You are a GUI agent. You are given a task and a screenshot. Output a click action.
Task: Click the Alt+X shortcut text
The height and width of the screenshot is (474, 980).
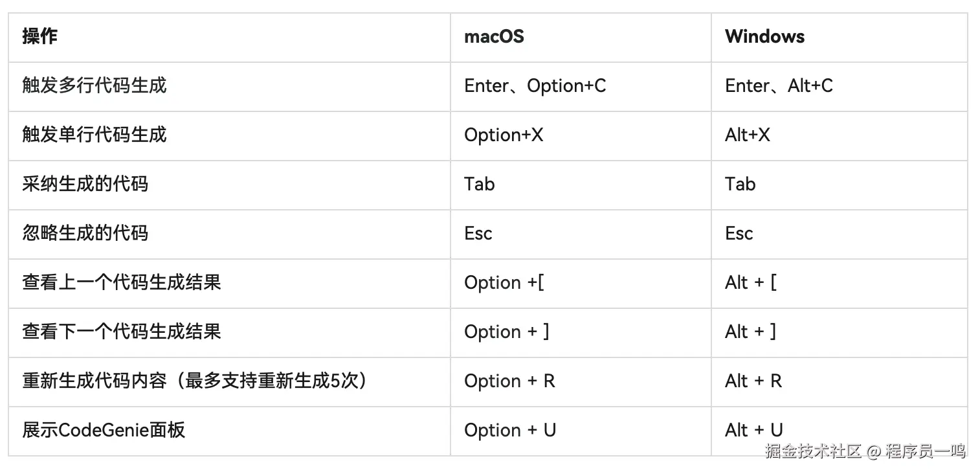click(x=748, y=135)
